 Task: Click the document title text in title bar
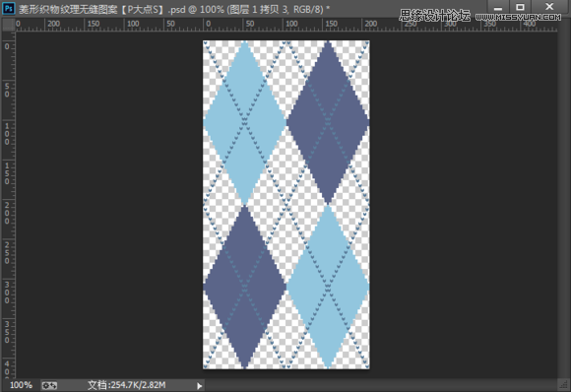point(174,9)
